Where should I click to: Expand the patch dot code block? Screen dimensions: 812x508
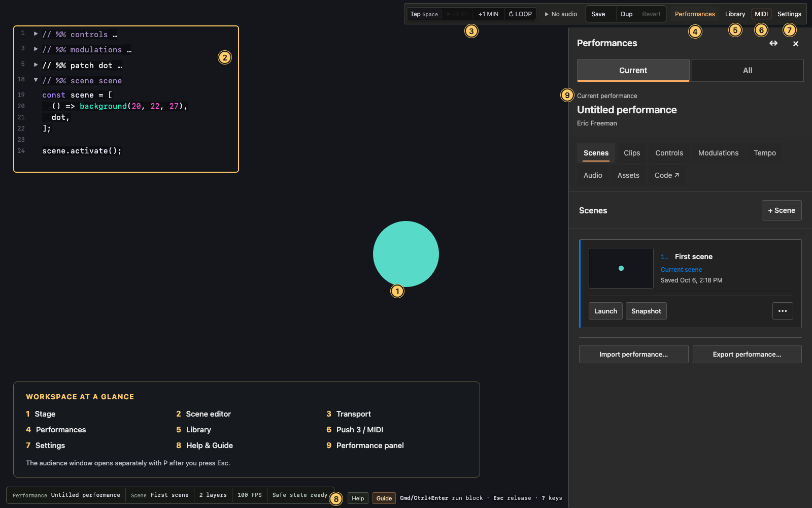(x=36, y=65)
